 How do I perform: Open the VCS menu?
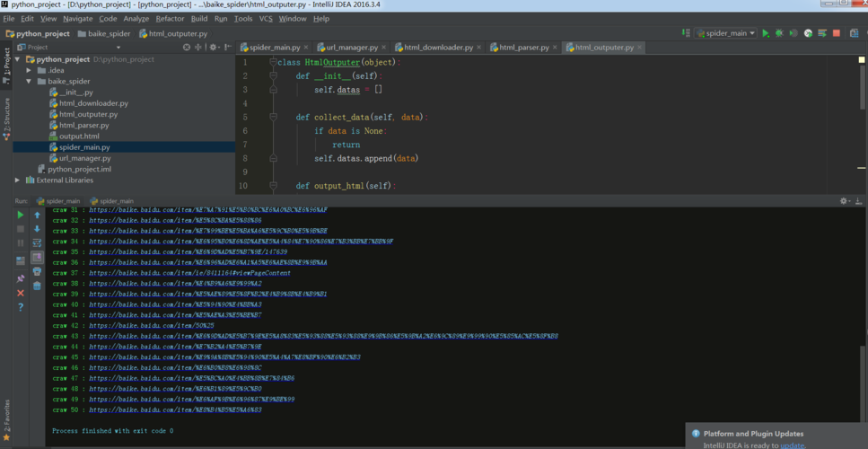pyautogui.click(x=266, y=18)
